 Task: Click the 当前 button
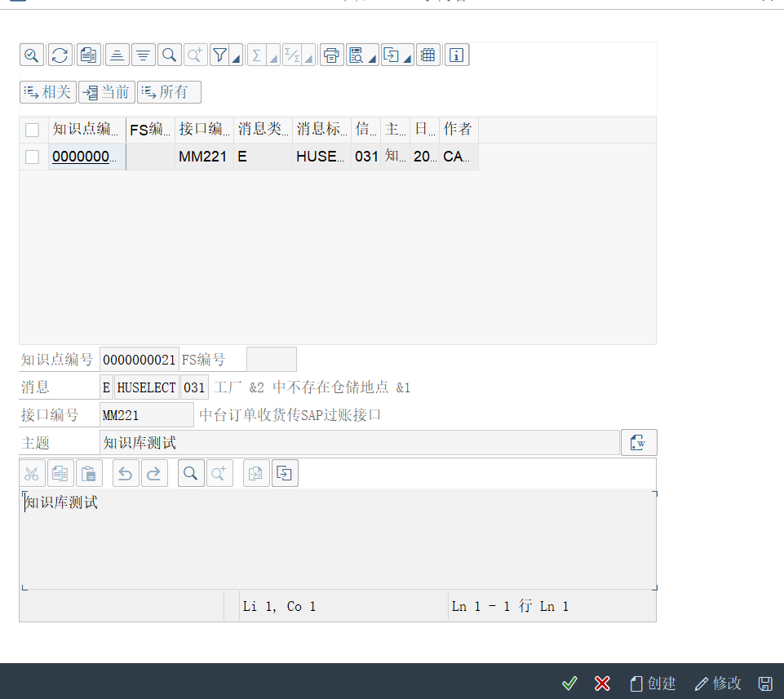pos(107,92)
